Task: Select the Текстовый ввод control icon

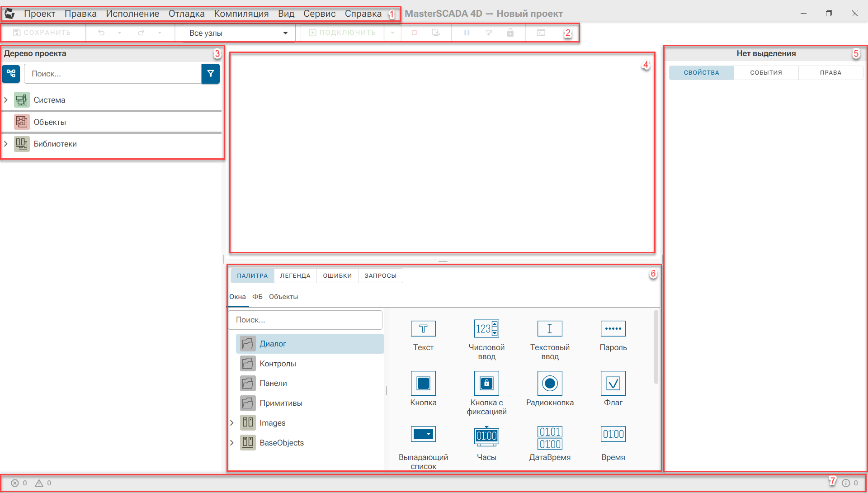Action: pyautogui.click(x=550, y=329)
